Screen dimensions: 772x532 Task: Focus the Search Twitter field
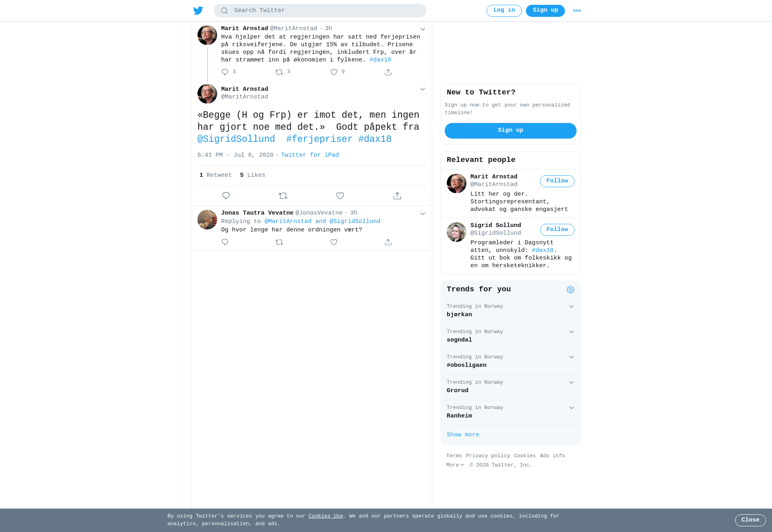pyautogui.click(x=320, y=11)
